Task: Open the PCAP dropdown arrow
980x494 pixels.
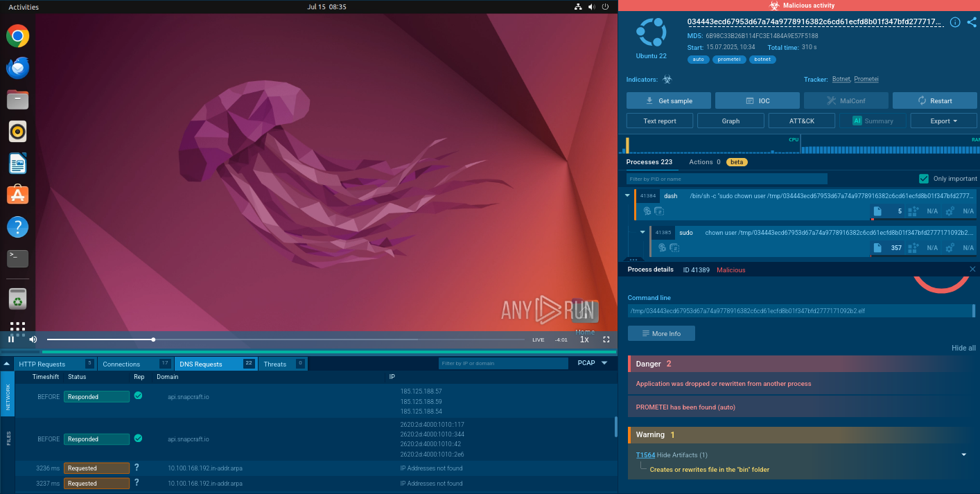Action: pos(604,363)
